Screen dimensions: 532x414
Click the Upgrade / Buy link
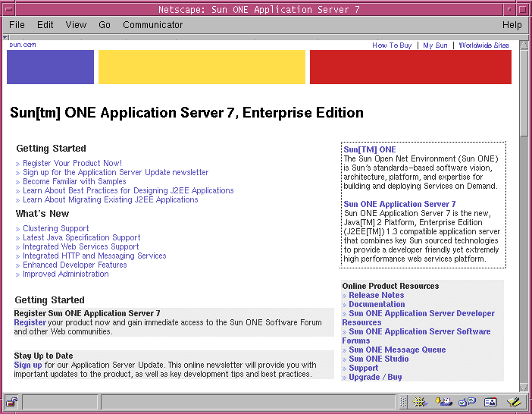(x=375, y=378)
